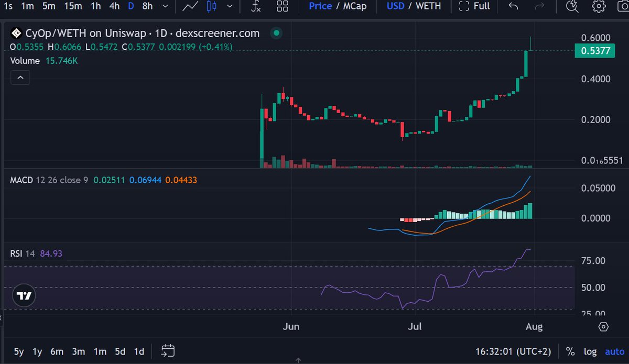Screen dimensions: 629x364
Task: Click the Volume value 15.746K
Action: click(x=61, y=61)
